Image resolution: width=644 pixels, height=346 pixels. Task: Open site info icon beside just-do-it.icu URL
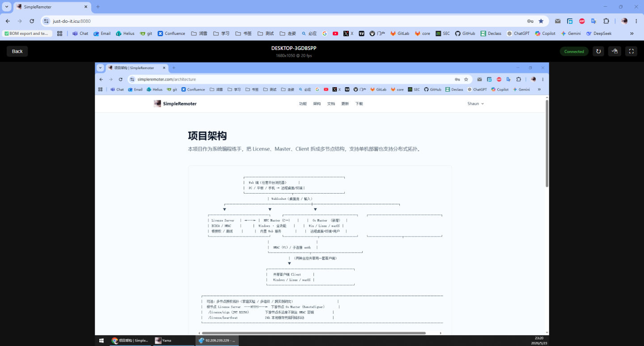click(46, 21)
